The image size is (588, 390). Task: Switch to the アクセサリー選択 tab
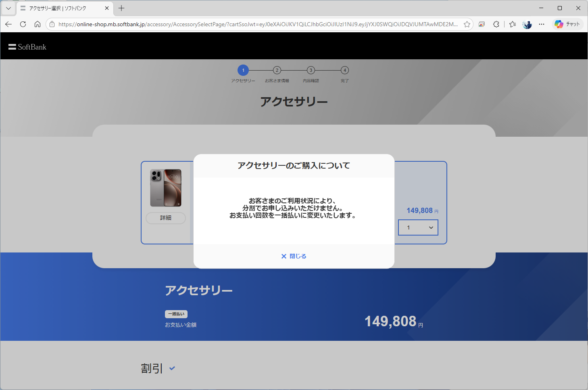click(x=60, y=8)
